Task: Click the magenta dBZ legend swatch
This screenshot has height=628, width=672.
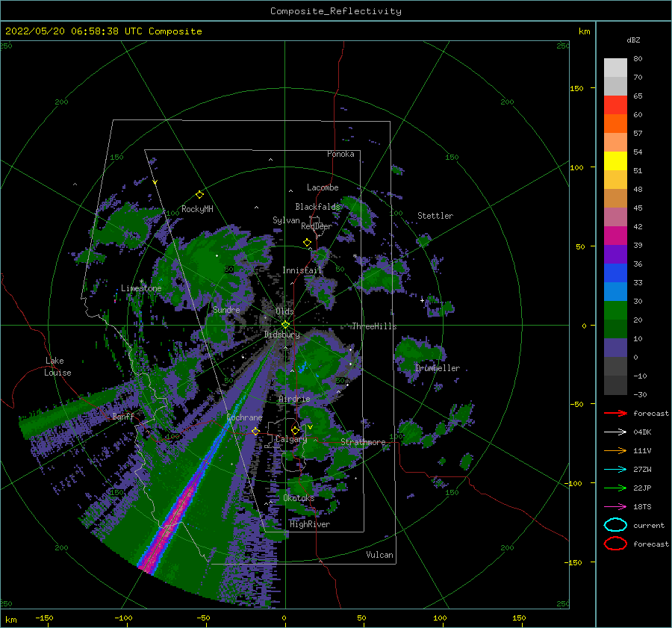Action: [615, 235]
